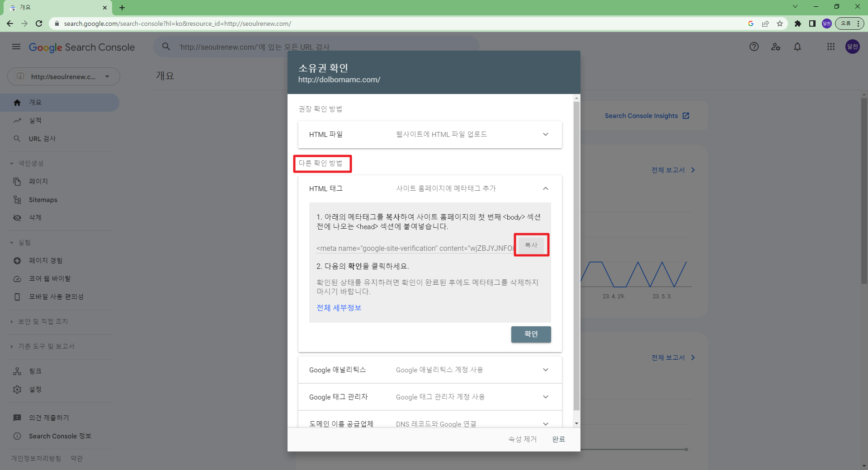Viewport: 868px width, 470px height.
Task: Click 완료 at the dialog bottom
Action: pyautogui.click(x=558, y=439)
